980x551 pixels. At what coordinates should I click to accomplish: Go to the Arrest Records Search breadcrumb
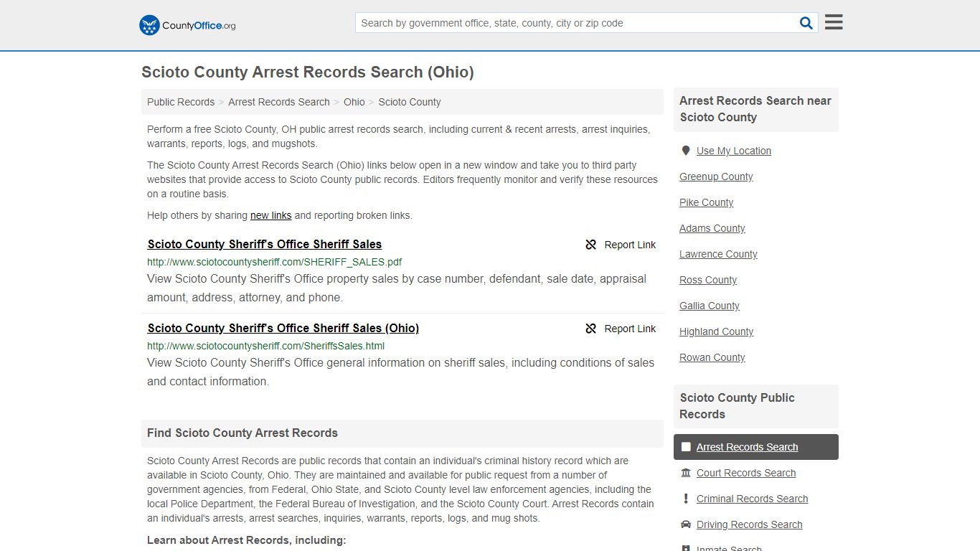[x=279, y=102]
